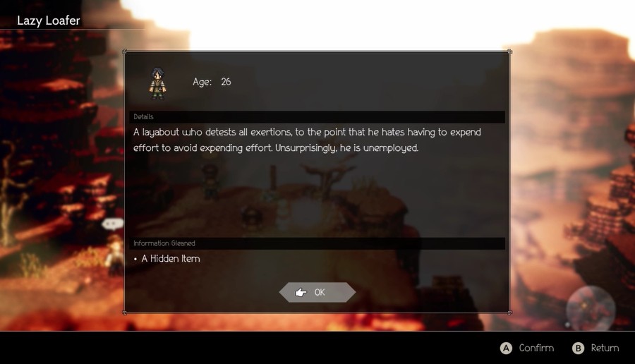
Task: Click the A button Confirm icon
Action: 506,348
